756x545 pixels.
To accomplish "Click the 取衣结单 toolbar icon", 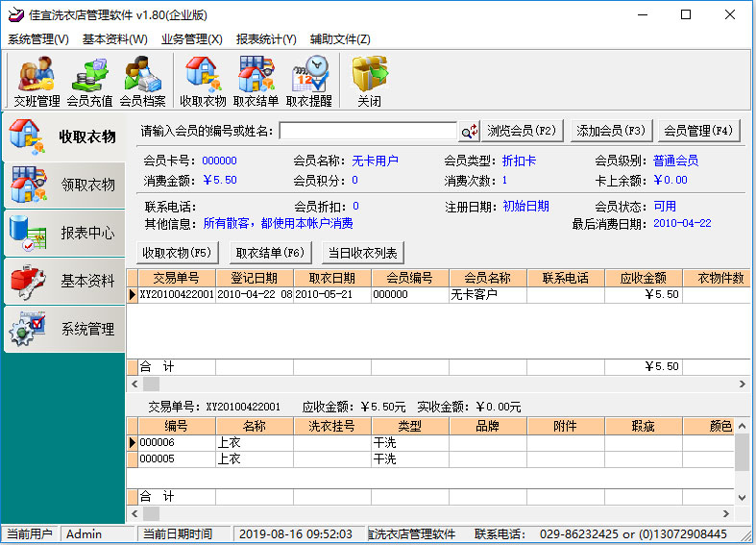I will pos(256,81).
